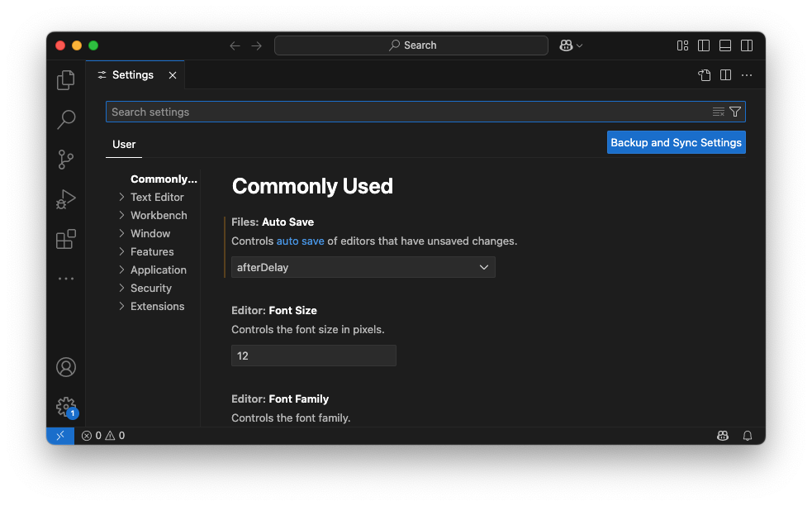This screenshot has height=506, width=812.
Task: Open the Run and Debug view
Action: point(66,199)
